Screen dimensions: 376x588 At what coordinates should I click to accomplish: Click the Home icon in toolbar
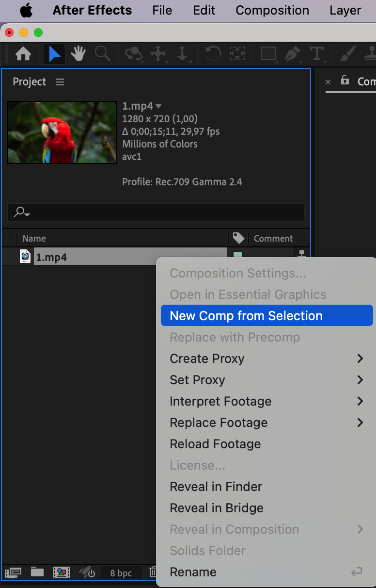coord(23,53)
